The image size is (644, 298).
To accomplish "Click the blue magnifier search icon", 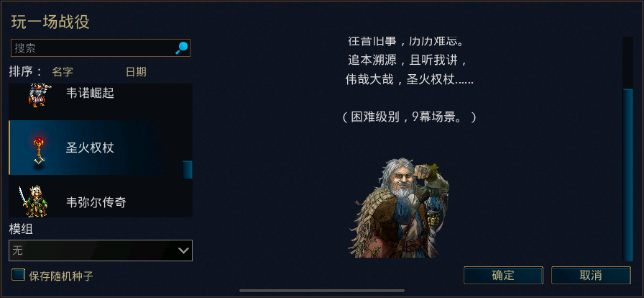I will 182,48.
